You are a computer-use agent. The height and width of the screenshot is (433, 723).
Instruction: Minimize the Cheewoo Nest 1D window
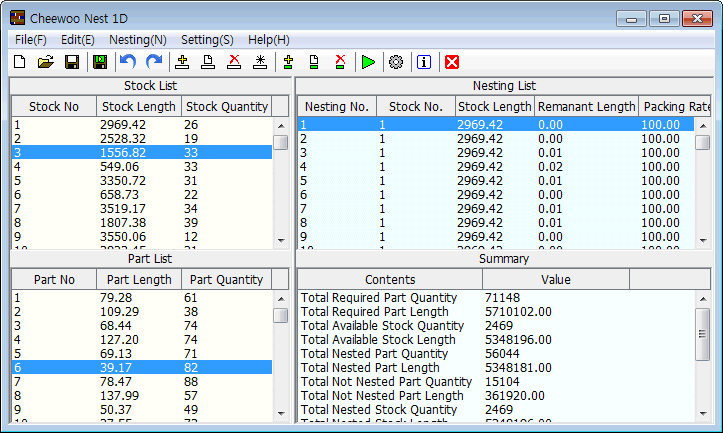coord(631,18)
